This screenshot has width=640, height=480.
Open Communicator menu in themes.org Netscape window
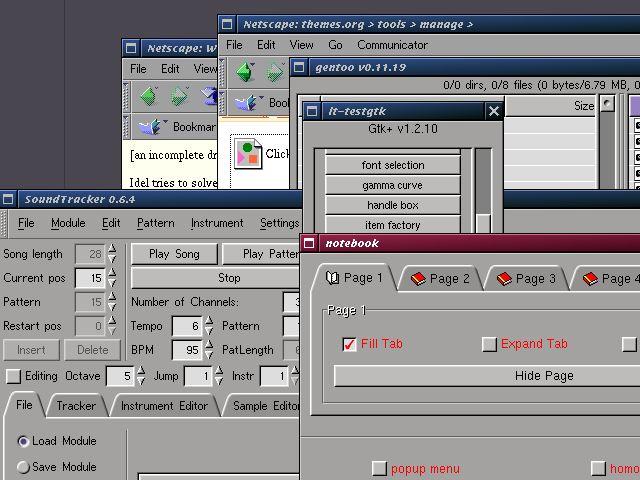click(392, 45)
